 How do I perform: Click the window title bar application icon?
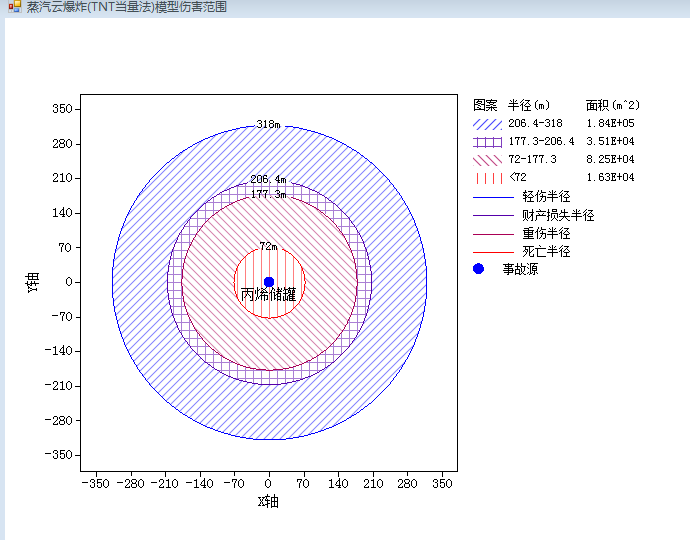tap(15, 6)
